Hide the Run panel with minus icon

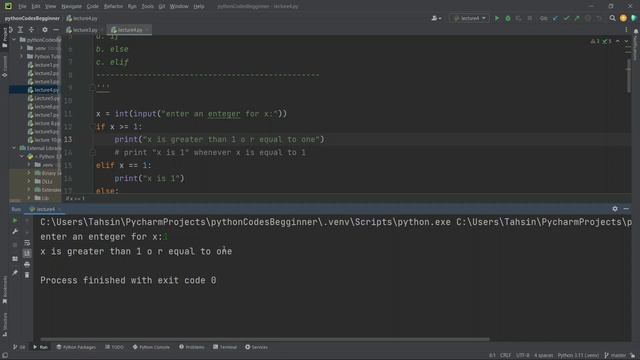tap(626, 209)
